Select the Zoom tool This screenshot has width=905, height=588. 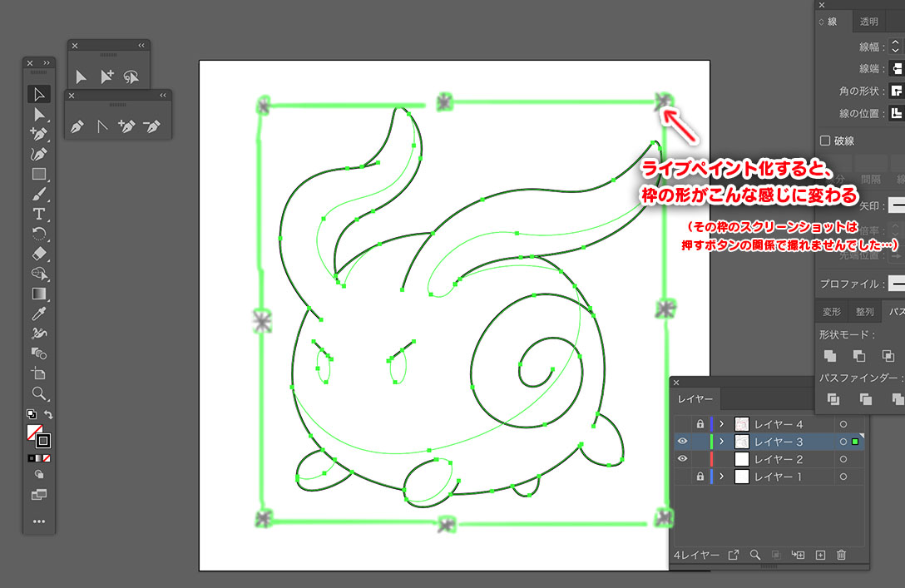pyautogui.click(x=38, y=393)
